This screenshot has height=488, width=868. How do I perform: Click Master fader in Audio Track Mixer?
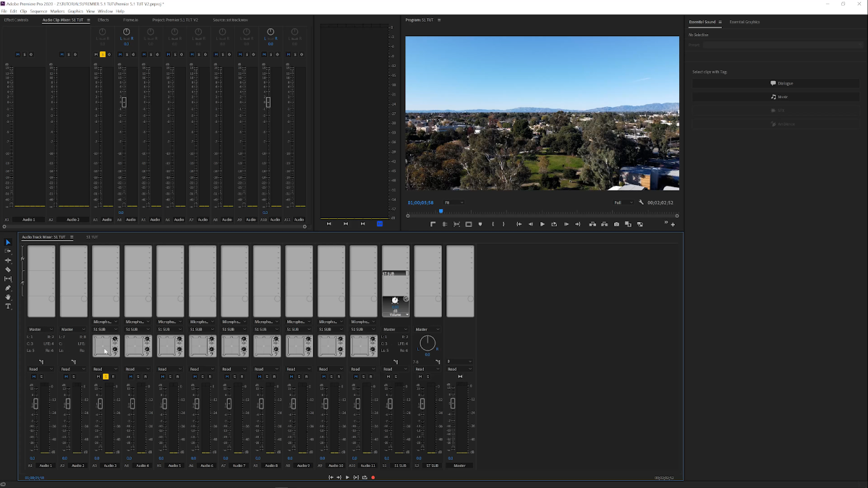pos(454,403)
